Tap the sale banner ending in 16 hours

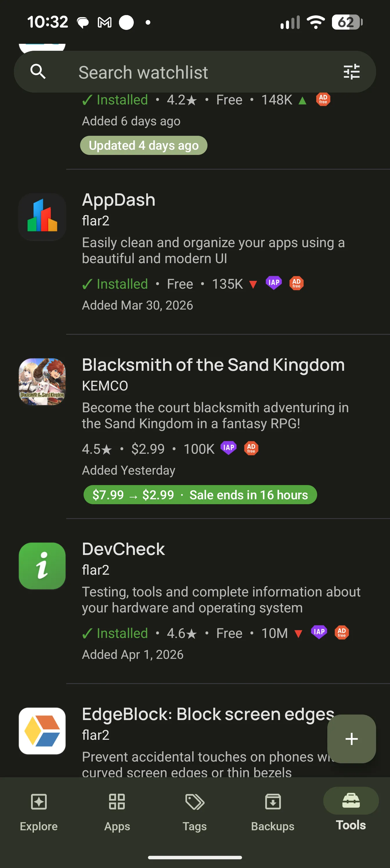pyautogui.click(x=200, y=495)
